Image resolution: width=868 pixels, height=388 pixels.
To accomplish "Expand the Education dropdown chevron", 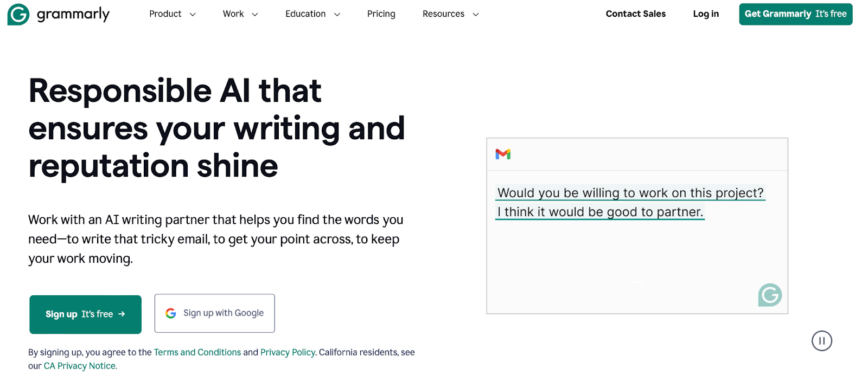I will [x=337, y=15].
